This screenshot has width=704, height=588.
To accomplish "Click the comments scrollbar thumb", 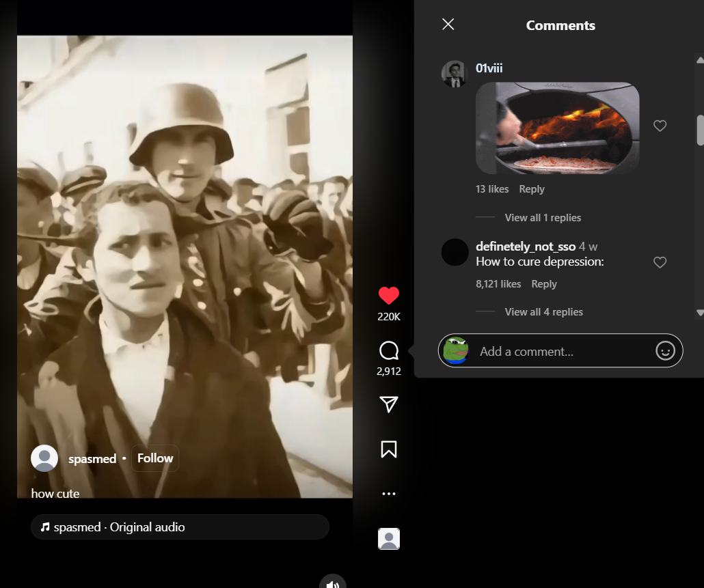I will tap(700, 130).
